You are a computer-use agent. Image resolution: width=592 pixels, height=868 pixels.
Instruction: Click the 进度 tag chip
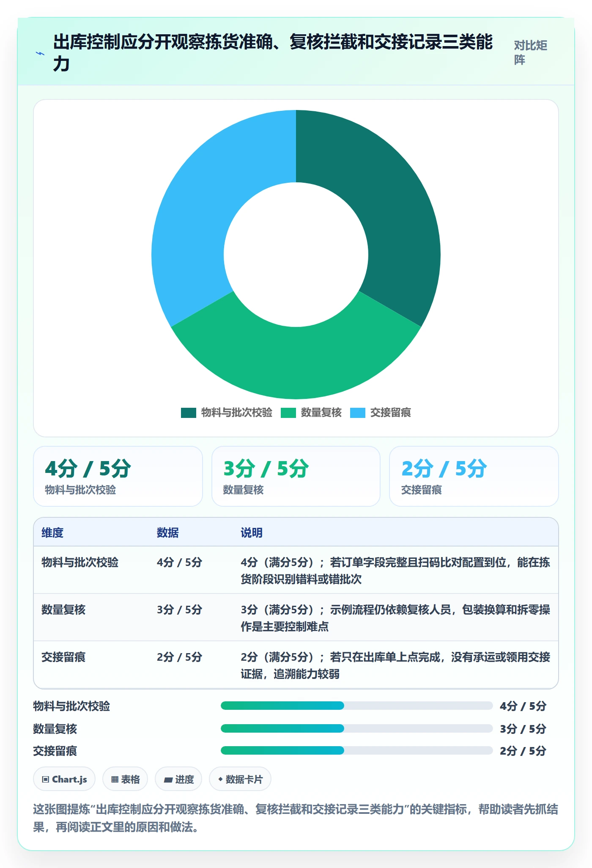pos(178,779)
